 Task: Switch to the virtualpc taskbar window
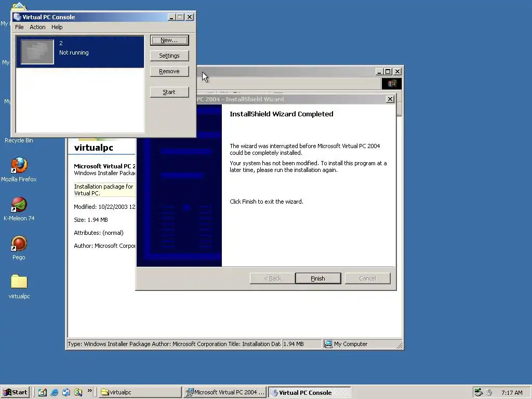coord(140,392)
